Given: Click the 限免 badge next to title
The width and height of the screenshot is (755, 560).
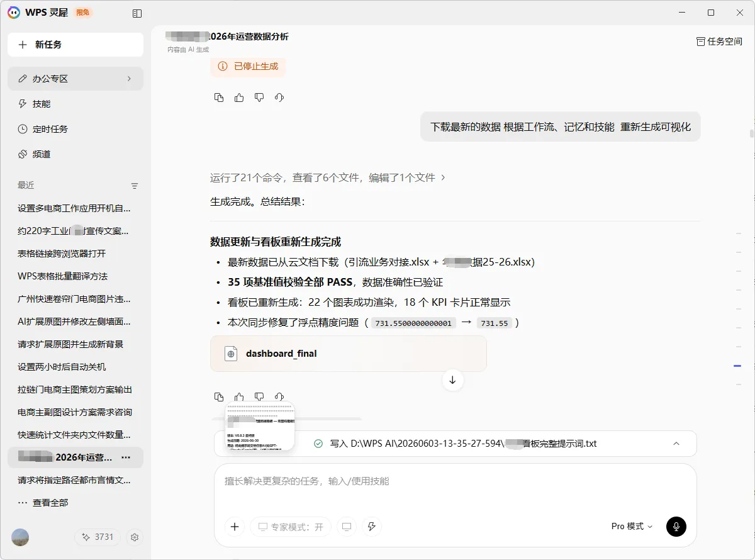Looking at the screenshot, I should point(83,13).
